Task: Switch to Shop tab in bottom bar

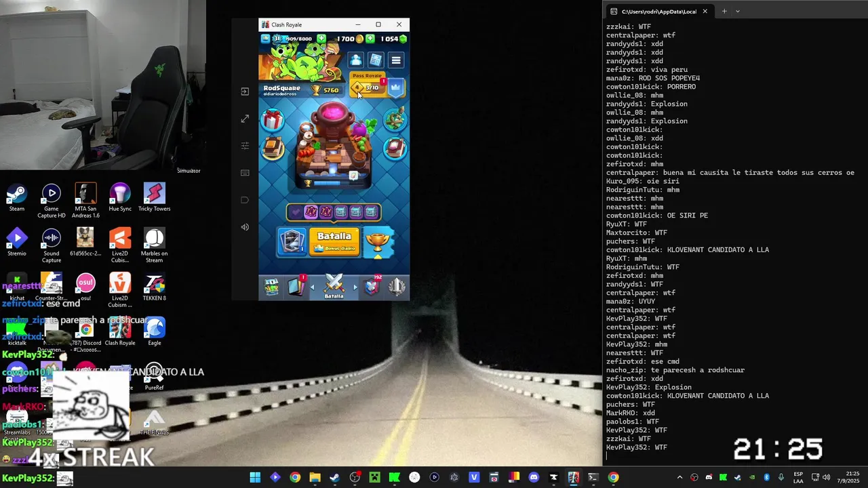Action: click(271, 287)
